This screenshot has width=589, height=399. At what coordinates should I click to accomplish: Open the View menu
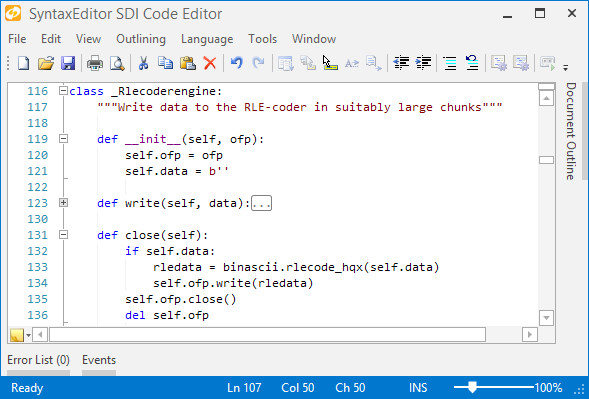coord(88,39)
